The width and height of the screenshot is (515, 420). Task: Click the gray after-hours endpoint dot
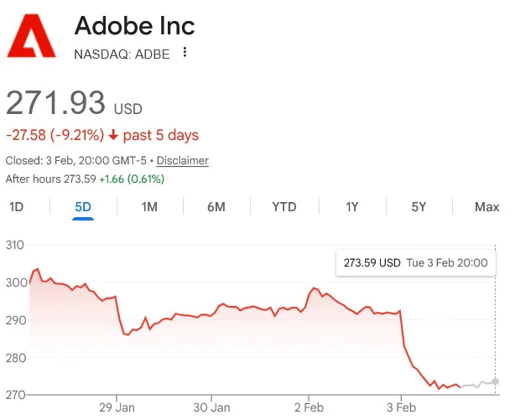click(495, 381)
